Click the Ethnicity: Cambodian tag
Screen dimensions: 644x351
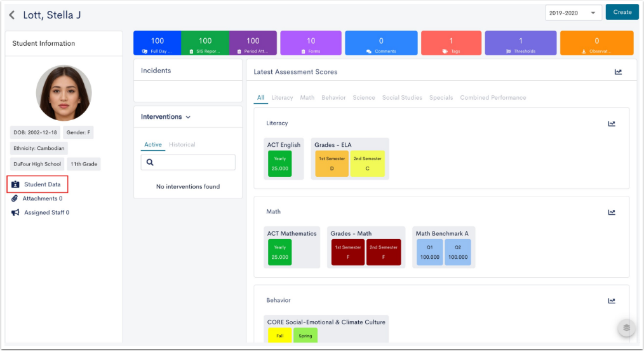(39, 148)
